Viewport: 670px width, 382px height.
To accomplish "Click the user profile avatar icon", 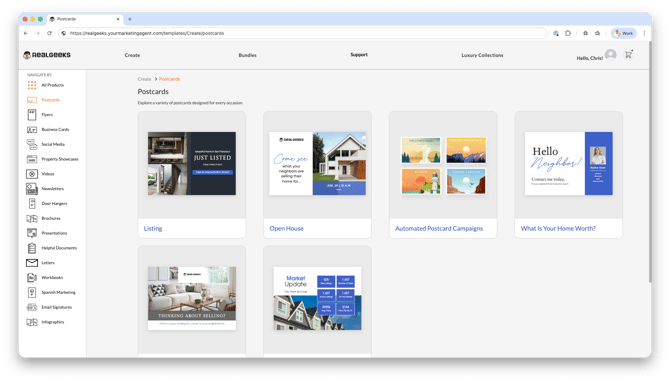I will click(611, 55).
